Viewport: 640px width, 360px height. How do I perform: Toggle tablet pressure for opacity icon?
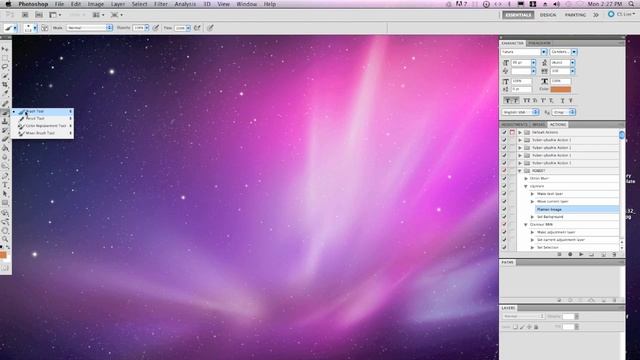(156, 28)
